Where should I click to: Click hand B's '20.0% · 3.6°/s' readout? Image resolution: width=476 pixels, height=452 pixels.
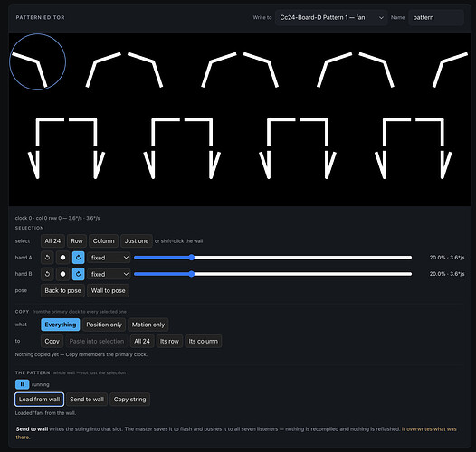(447, 274)
